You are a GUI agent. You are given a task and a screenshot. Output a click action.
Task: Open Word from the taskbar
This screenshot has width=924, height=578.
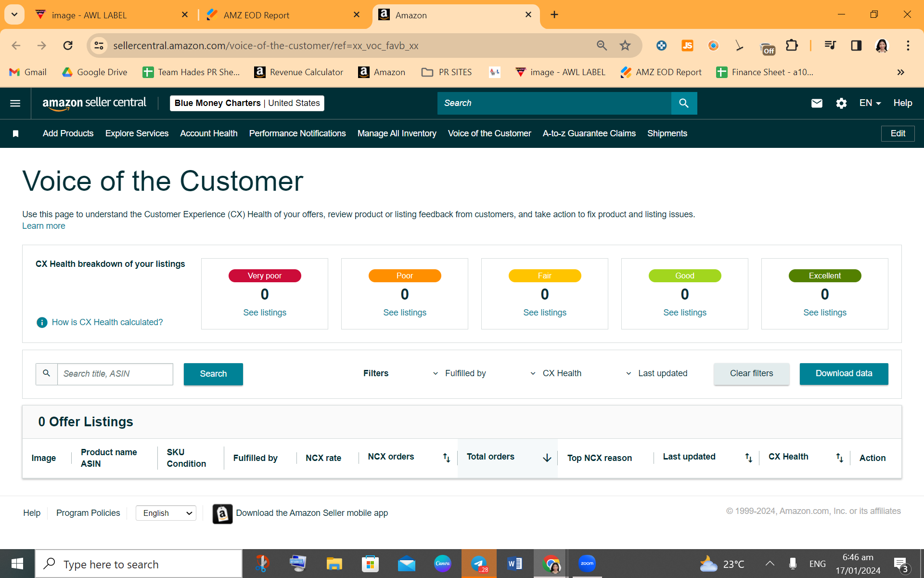click(514, 564)
